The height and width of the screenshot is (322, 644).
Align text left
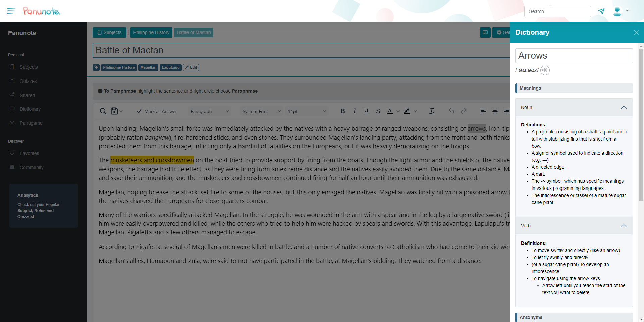pyautogui.click(x=483, y=111)
